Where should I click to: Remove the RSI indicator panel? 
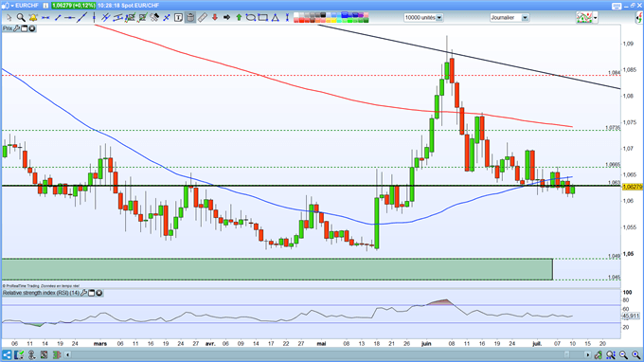coord(99,293)
